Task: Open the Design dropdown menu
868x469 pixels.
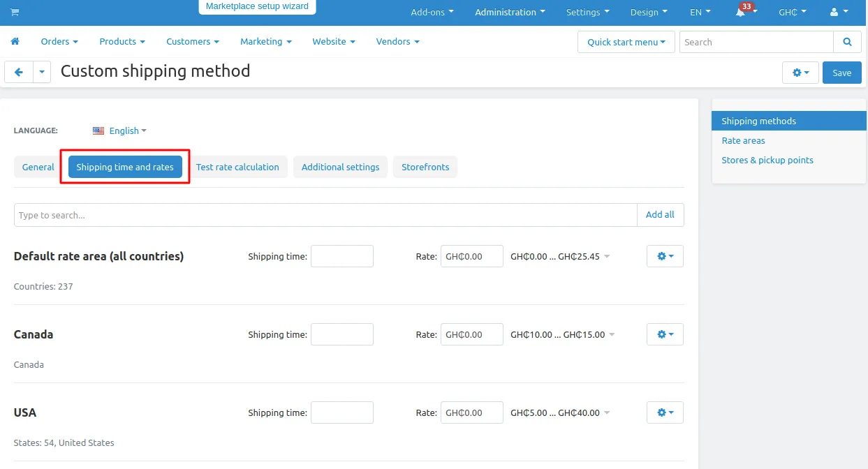Action: (x=649, y=12)
